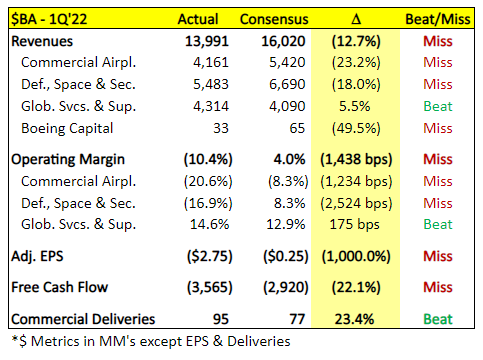Select the Boeing Capital row label
The image size is (483, 360).
[x=67, y=128]
